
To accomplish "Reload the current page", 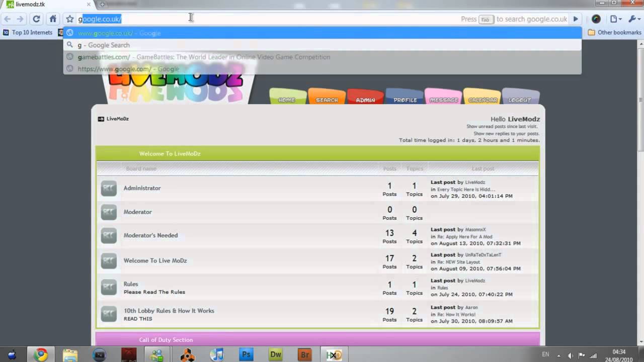I will (x=36, y=19).
